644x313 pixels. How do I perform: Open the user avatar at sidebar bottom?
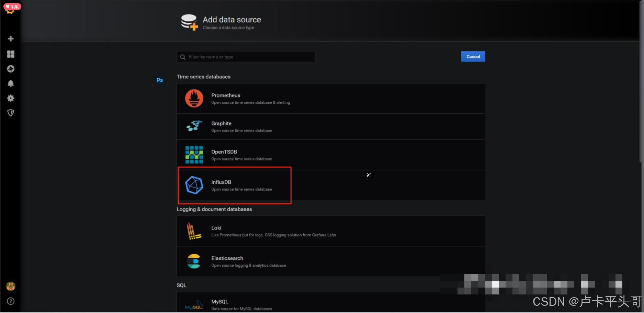[x=11, y=286]
